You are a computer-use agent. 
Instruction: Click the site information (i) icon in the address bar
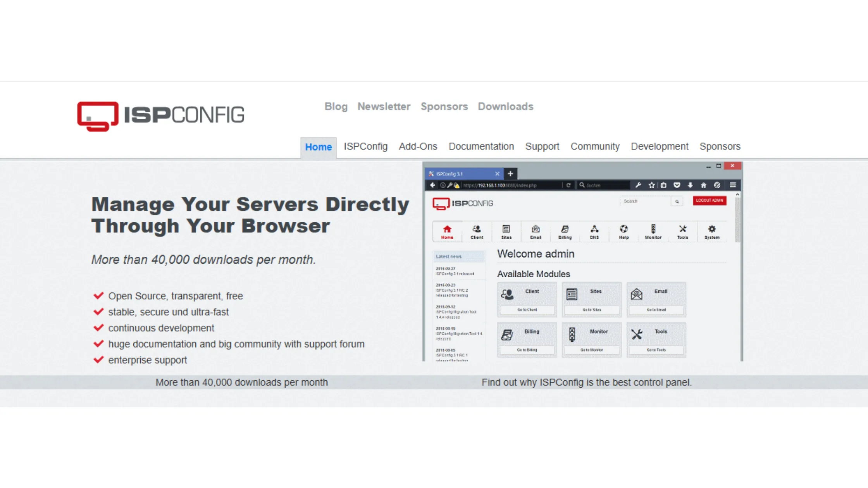[x=443, y=186]
